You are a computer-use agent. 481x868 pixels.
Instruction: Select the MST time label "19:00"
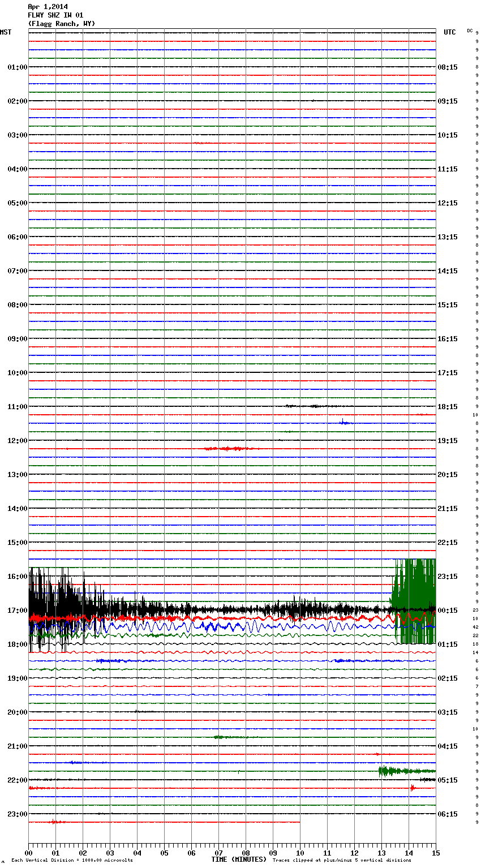[x=17, y=678]
